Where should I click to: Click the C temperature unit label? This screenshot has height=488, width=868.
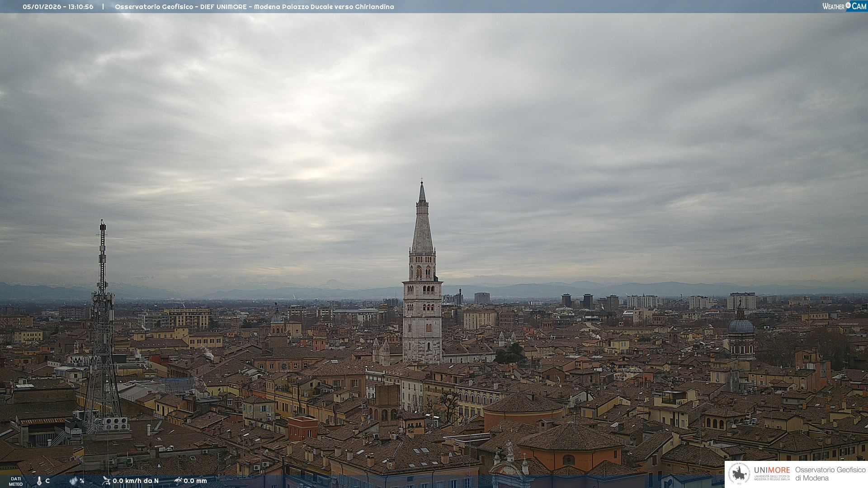coord(47,481)
